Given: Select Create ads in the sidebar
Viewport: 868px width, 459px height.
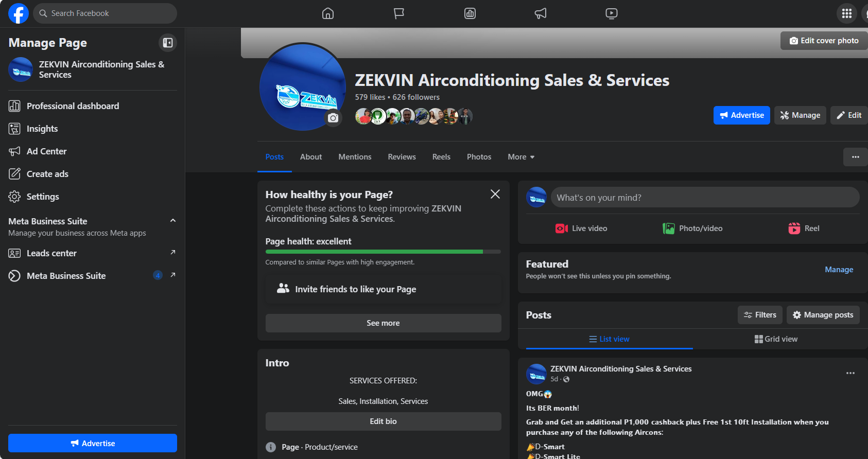Looking at the screenshot, I should coord(93,174).
